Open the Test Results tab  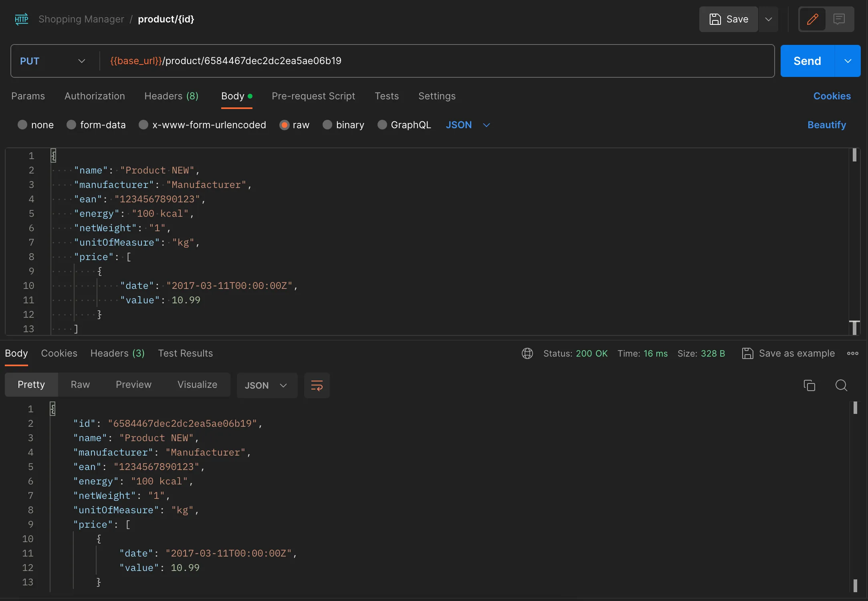(186, 353)
